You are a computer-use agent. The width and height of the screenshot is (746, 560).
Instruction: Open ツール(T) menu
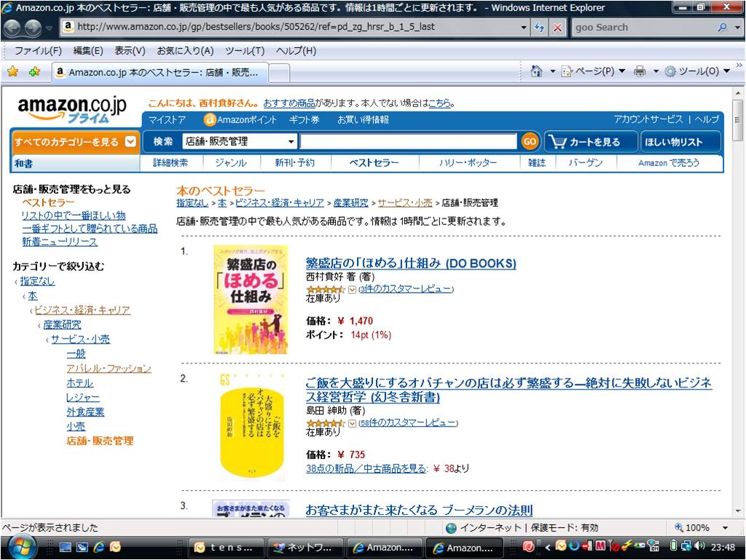(245, 50)
